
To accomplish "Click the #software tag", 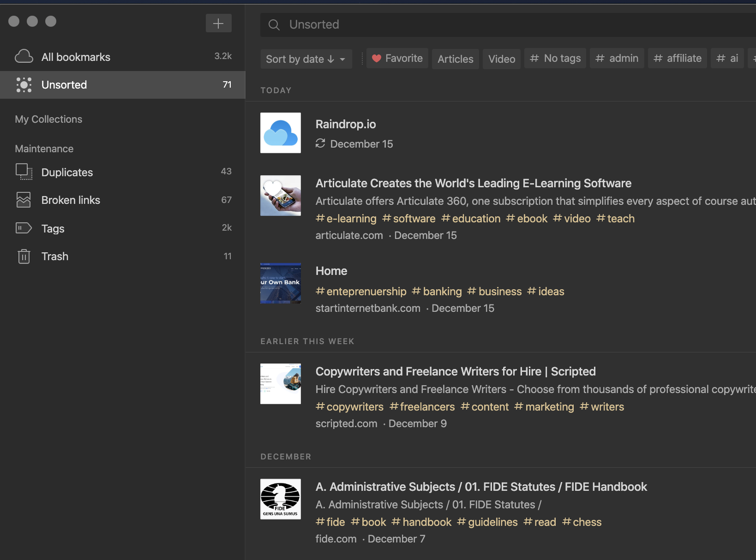I will pos(409,218).
